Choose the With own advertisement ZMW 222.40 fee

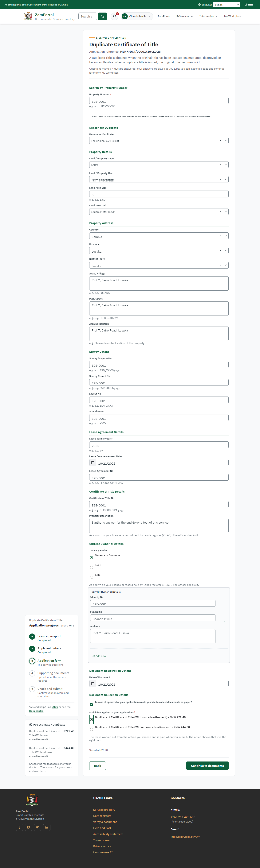[91, 719]
